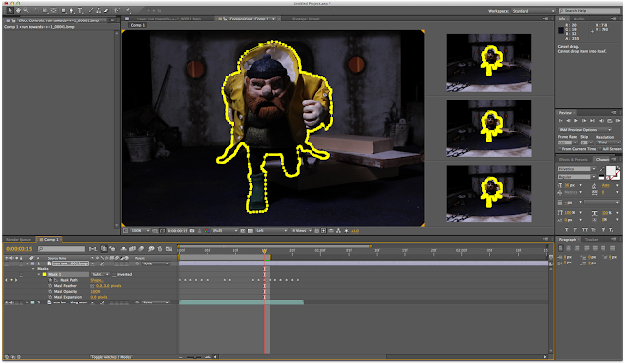The width and height of the screenshot is (625, 364).
Task: Open the Parent dropdown for layer 1
Action: [155, 263]
